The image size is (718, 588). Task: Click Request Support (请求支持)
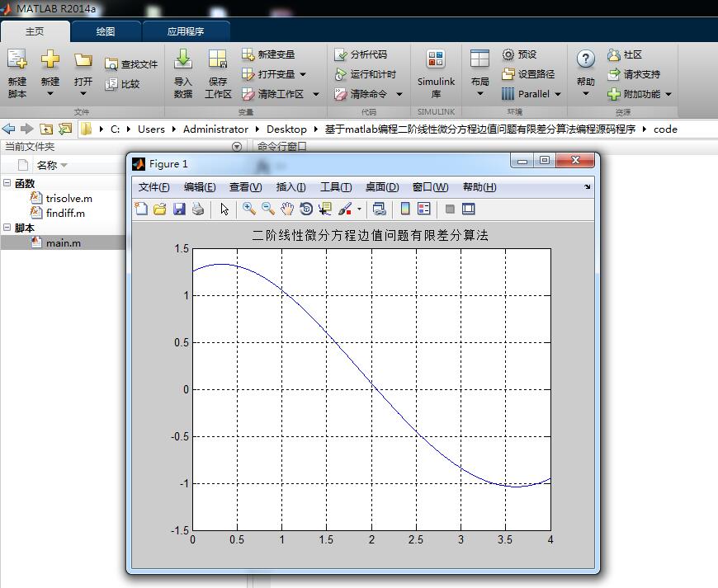point(634,74)
